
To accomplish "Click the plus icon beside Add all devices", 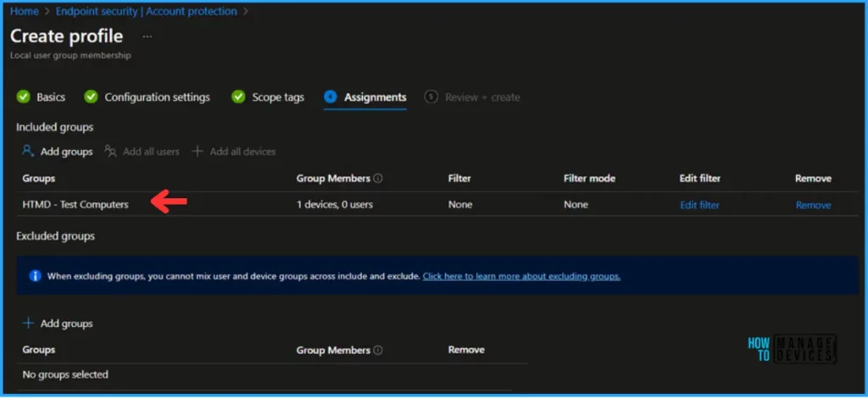I will [x=197, y=151].
